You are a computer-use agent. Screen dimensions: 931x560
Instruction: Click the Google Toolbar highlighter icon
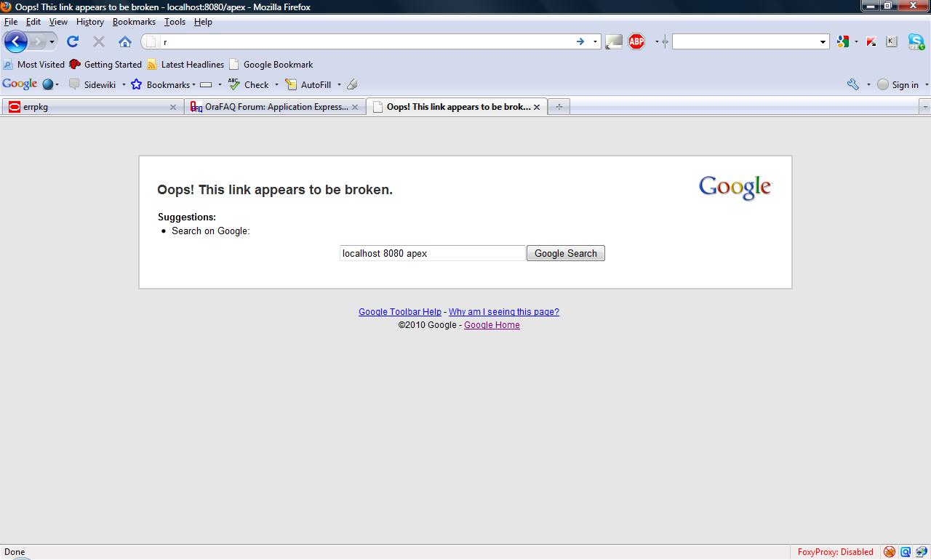click(x=352, y=84)
